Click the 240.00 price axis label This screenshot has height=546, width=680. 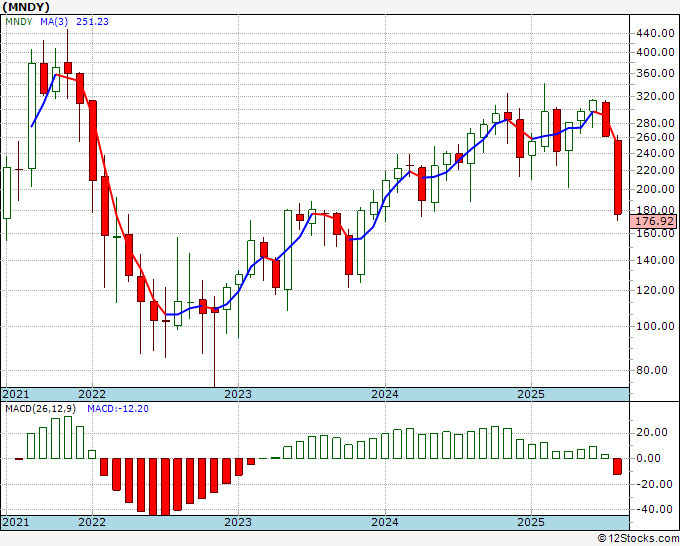coord(655,153)
